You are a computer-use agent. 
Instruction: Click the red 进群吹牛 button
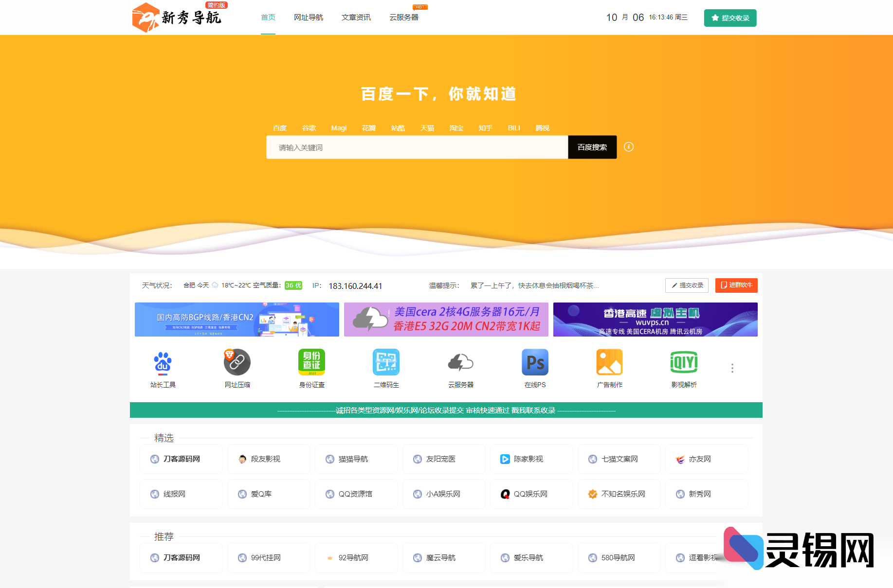pyautogui.click(x=736, y=285)
